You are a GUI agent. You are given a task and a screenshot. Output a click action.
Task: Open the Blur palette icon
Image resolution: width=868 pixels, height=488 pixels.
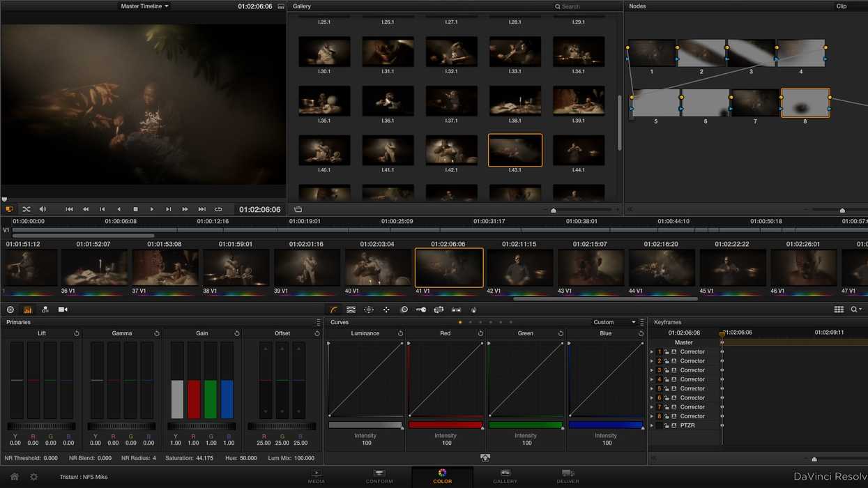coord(404,310)
